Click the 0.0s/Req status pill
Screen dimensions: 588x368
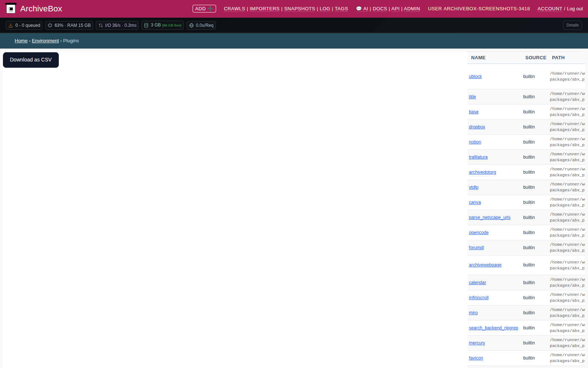coord(201,25)
